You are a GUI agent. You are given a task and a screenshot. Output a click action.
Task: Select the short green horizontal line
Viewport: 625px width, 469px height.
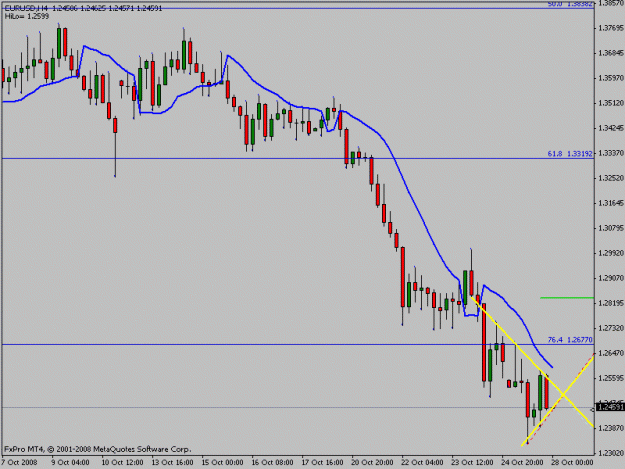point(567,298)
